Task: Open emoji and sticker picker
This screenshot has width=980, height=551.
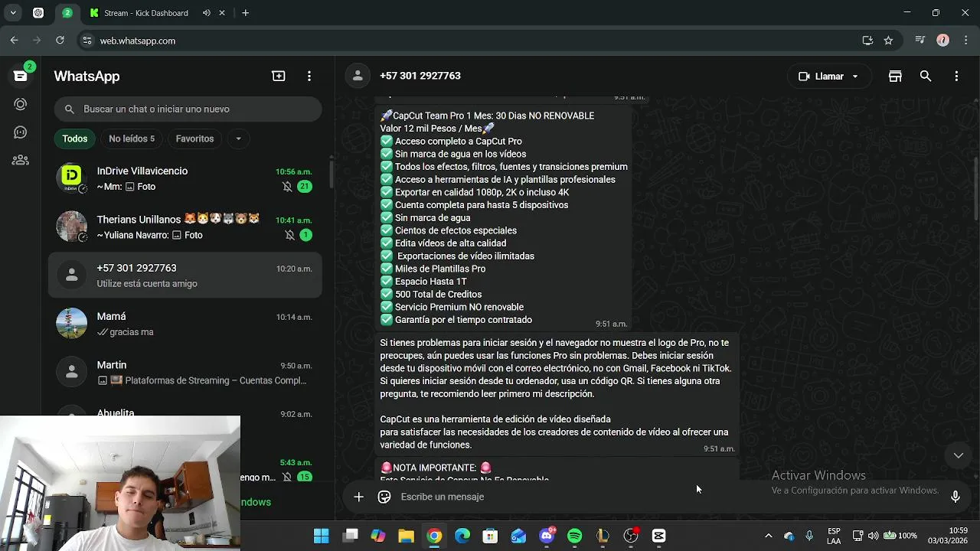Action: pos(384,497)
